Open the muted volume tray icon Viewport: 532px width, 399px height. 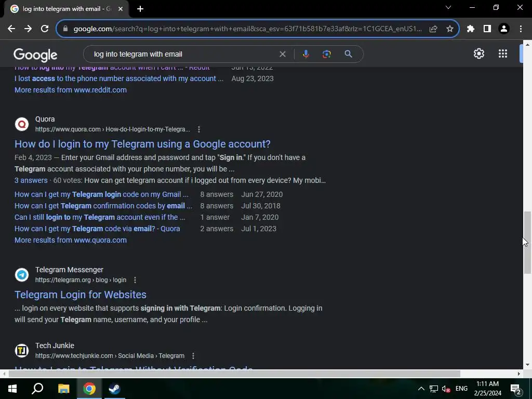pyautogui.click(x=446, y=389)
